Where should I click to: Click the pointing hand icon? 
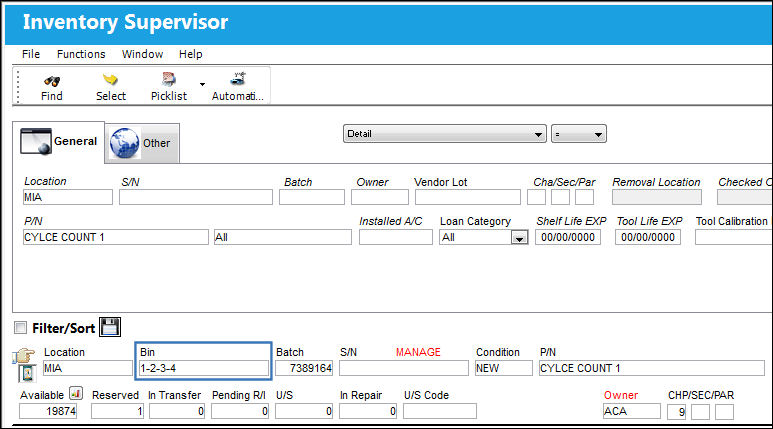pyautogui.click(x=24, y=356)
